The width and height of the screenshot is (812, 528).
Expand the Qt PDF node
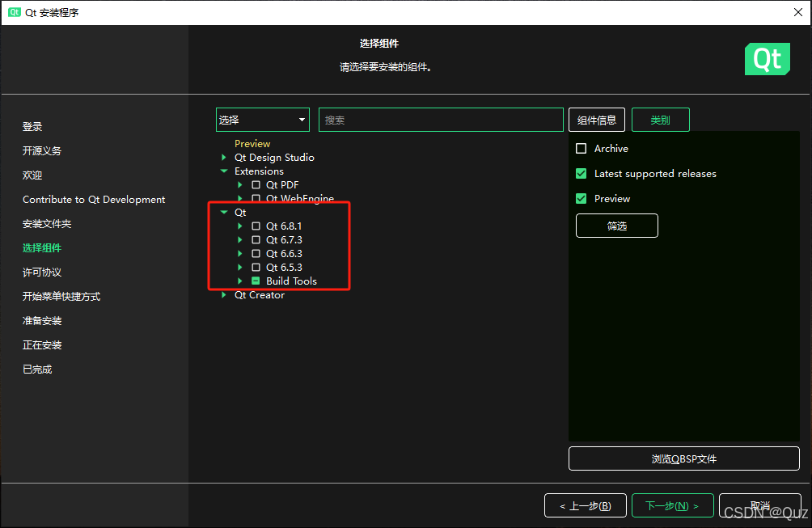point(239,185)
